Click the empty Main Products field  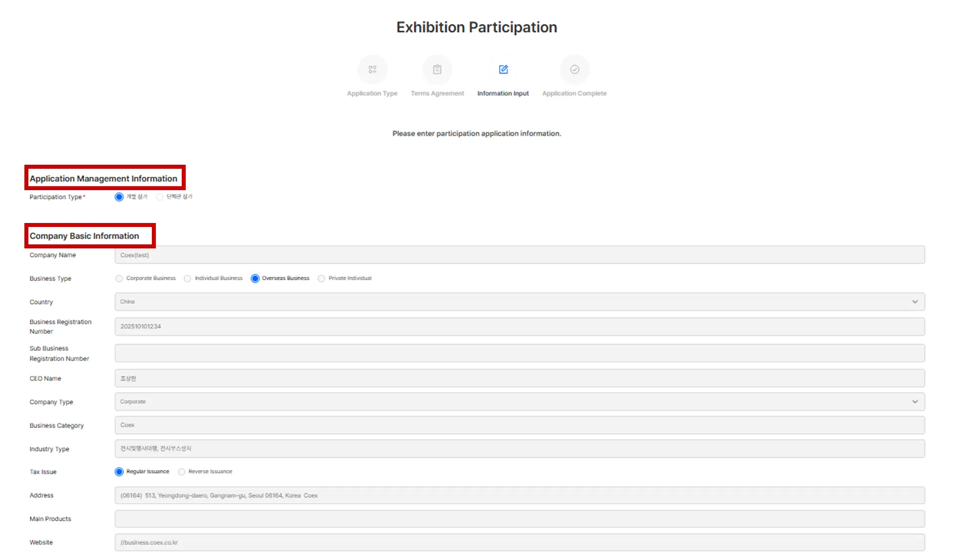[519, 519]
